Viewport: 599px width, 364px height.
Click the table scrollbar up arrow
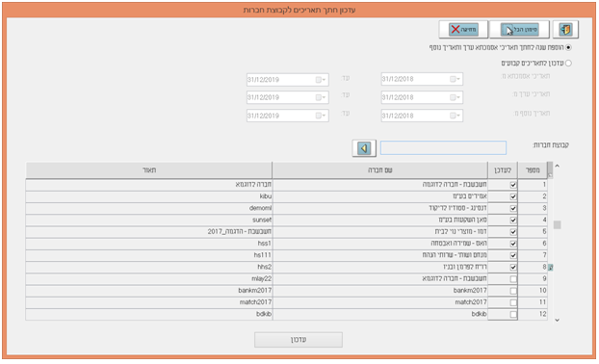(557, 167)
